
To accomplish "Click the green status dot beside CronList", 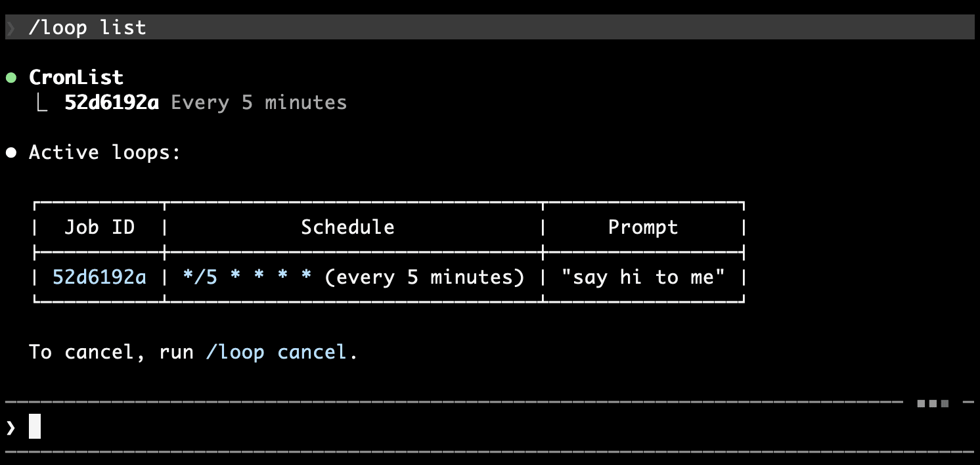I will pyautogui.click(x=11, y=77).
